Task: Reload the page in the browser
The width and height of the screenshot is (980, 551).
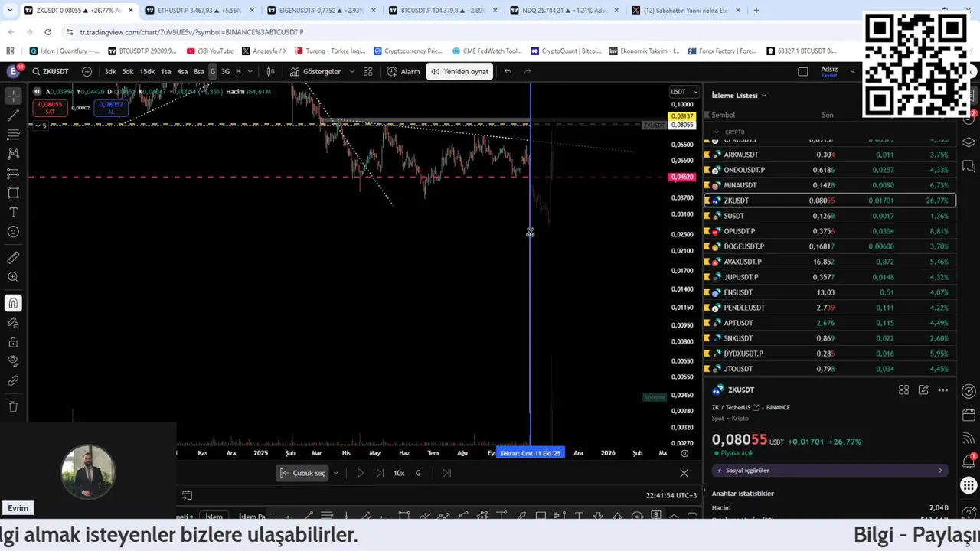Action: [47, 32]
